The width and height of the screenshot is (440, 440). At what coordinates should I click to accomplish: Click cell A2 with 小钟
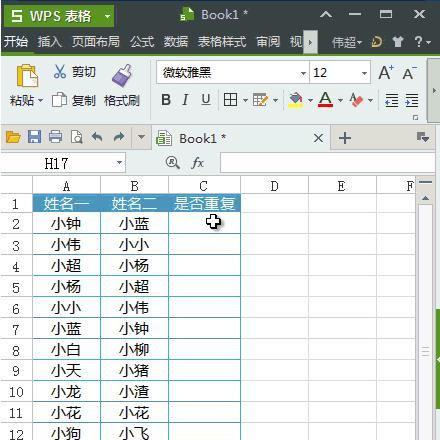(66, 223)
